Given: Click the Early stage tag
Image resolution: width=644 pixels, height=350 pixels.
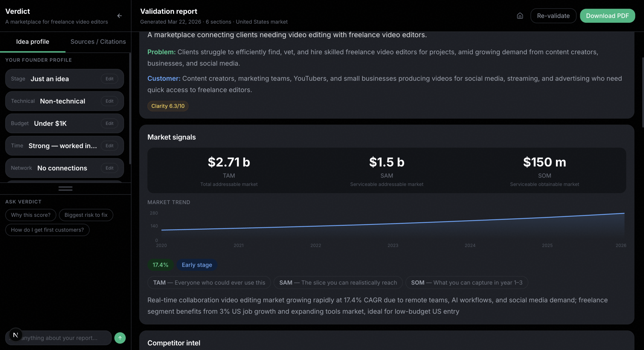Looking at the screenshot, I should [197, 265].
